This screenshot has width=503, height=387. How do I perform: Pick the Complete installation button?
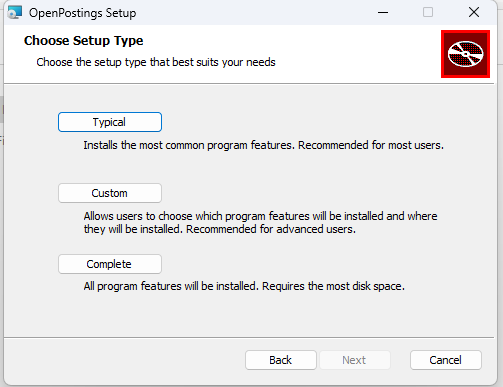point(110,264)
